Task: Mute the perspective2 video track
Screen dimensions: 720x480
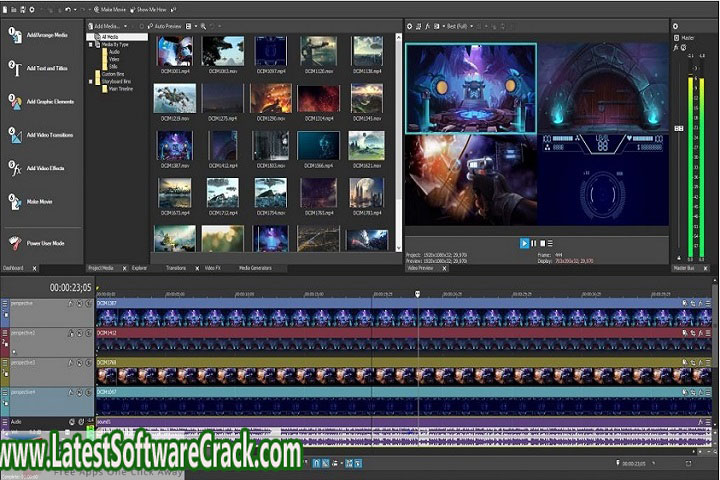Action: (x=79, y=333)
